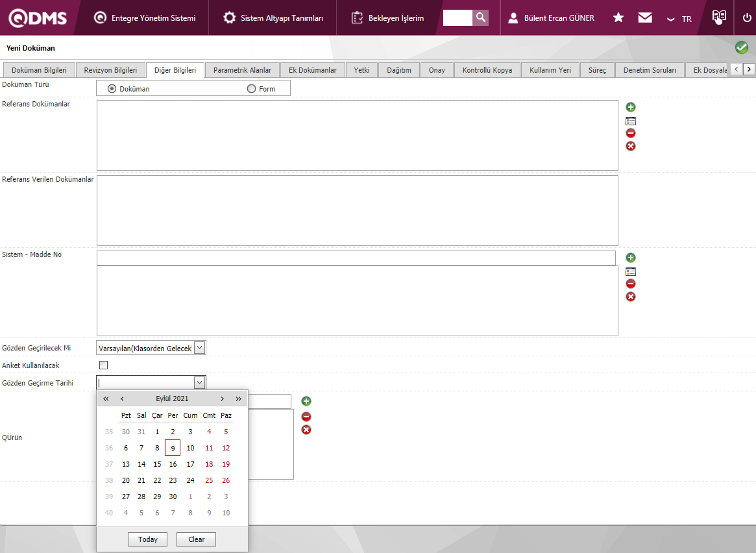The height and width of the screenshot is (553, 756).
Task: Switch to Dağıtım tab
Action: point(398,70)
